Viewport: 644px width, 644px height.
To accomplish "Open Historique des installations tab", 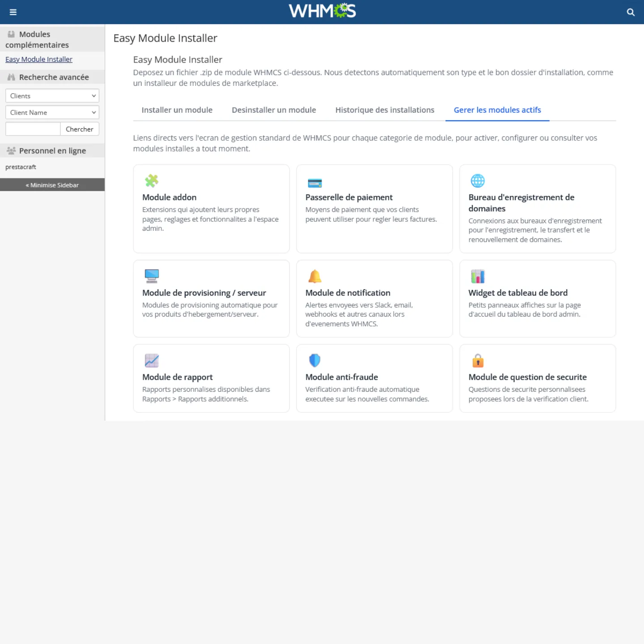I will point(385,110).
